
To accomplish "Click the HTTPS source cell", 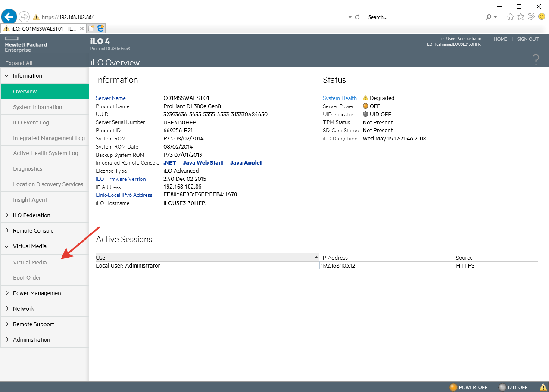I will click(x=496, y=266).
